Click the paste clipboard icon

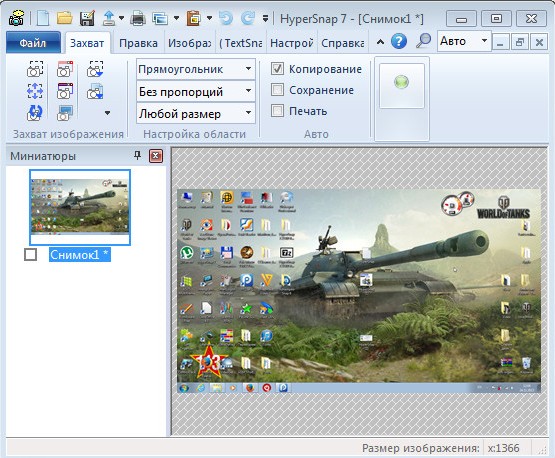(194, 18)
